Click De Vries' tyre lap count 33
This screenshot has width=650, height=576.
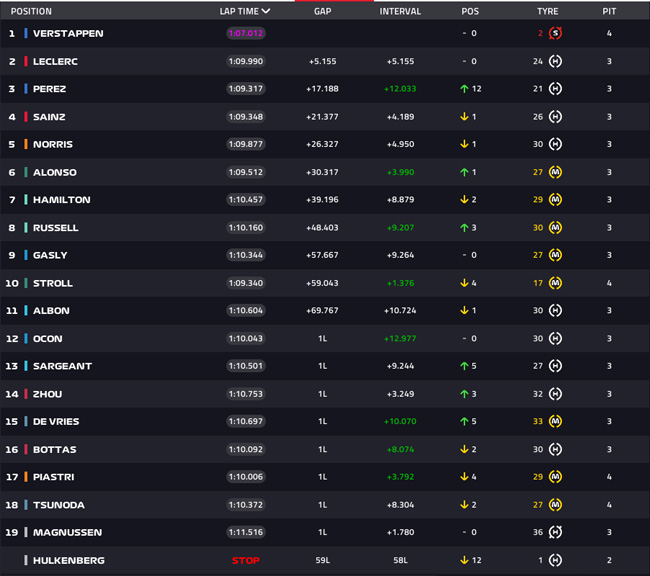[x=538, y=421]
